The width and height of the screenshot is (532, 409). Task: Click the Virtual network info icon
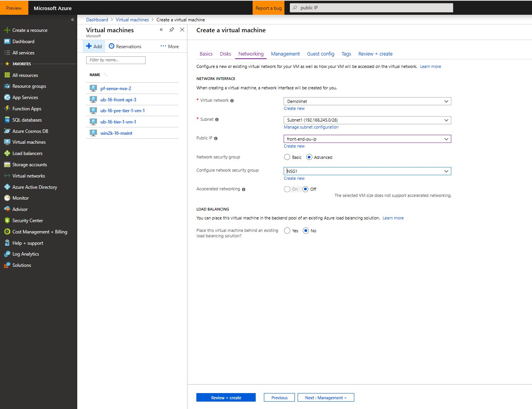pos(232,101)
